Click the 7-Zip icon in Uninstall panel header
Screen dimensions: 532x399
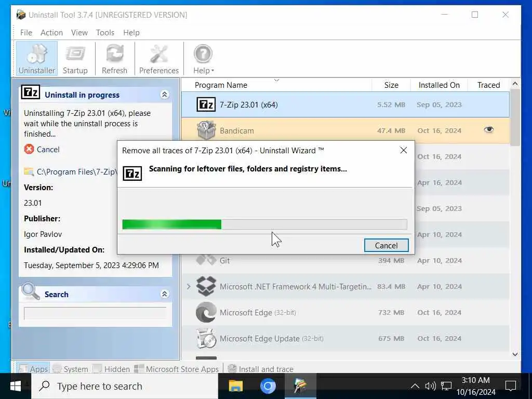point(31,92)
